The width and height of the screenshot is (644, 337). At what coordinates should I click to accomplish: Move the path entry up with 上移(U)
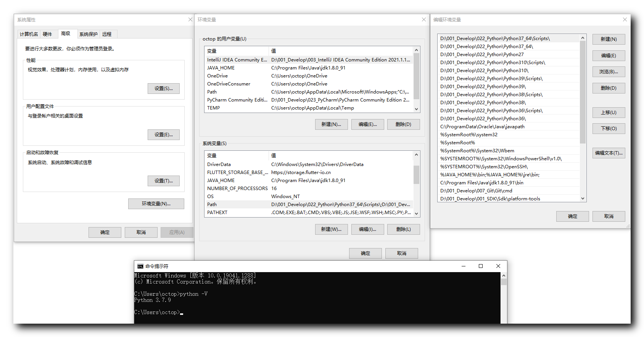[x=609, y=113]
